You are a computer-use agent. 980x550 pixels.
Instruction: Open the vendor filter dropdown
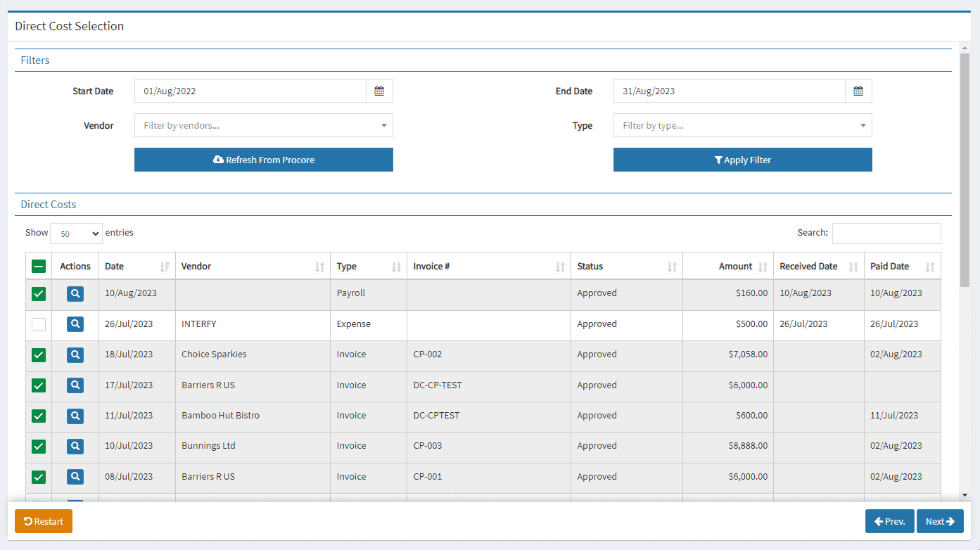[263, 125]
